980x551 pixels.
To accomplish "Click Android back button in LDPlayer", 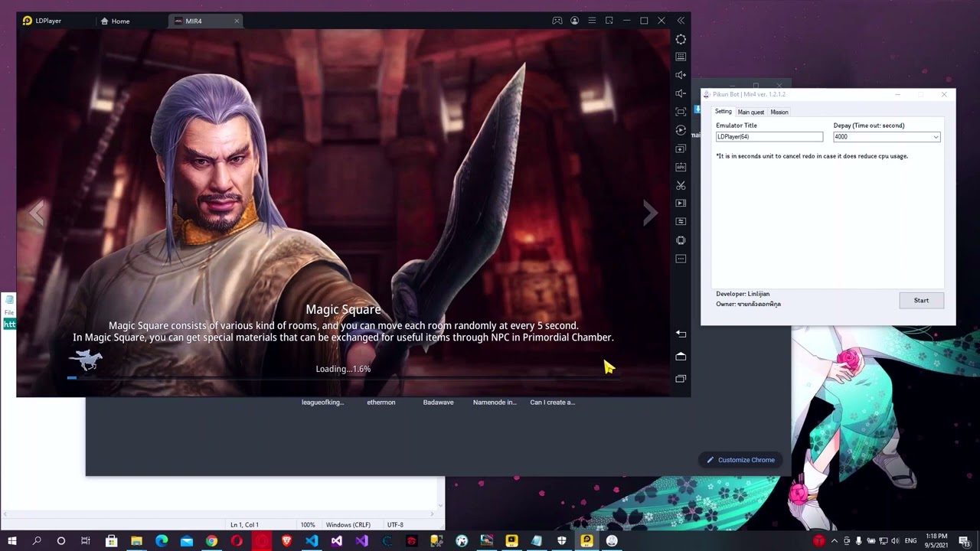I will coord(681,334).
